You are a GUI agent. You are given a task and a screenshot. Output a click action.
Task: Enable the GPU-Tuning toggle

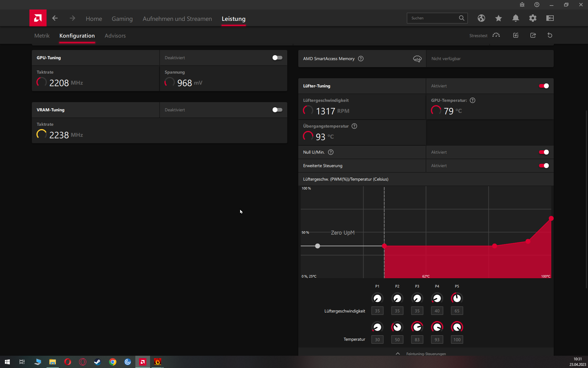277,58
